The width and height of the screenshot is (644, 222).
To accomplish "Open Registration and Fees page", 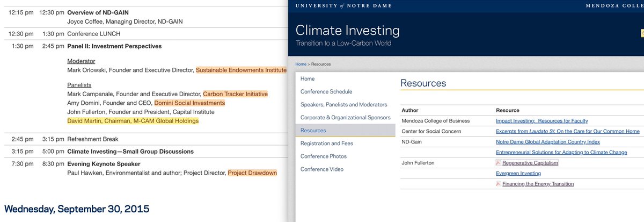I will 327,144.
